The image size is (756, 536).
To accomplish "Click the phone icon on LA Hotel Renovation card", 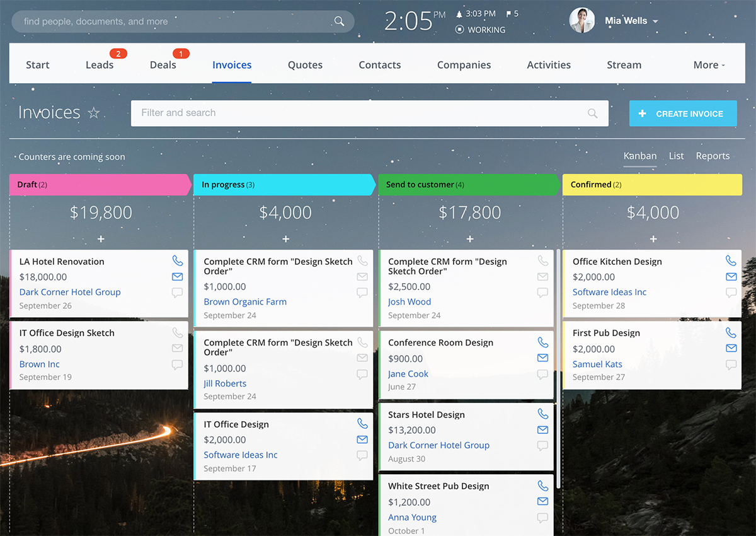I will pyautogui.click(x=177, y=260).
